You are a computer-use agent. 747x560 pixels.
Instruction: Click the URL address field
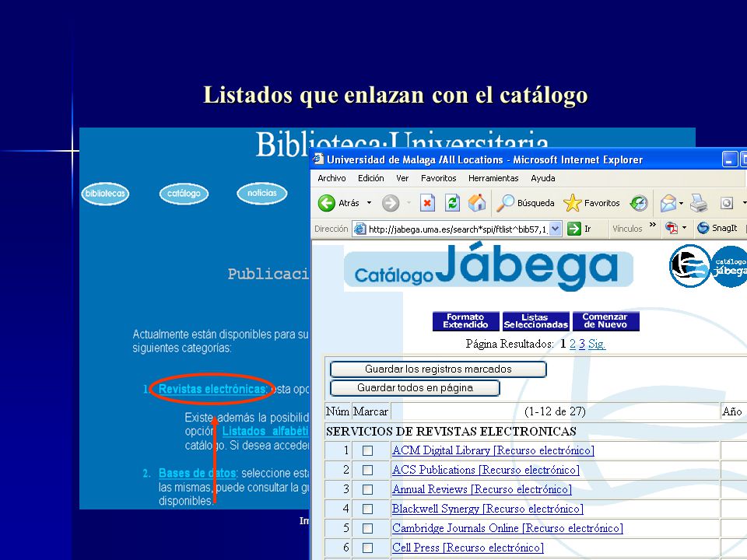pos(458,229)
